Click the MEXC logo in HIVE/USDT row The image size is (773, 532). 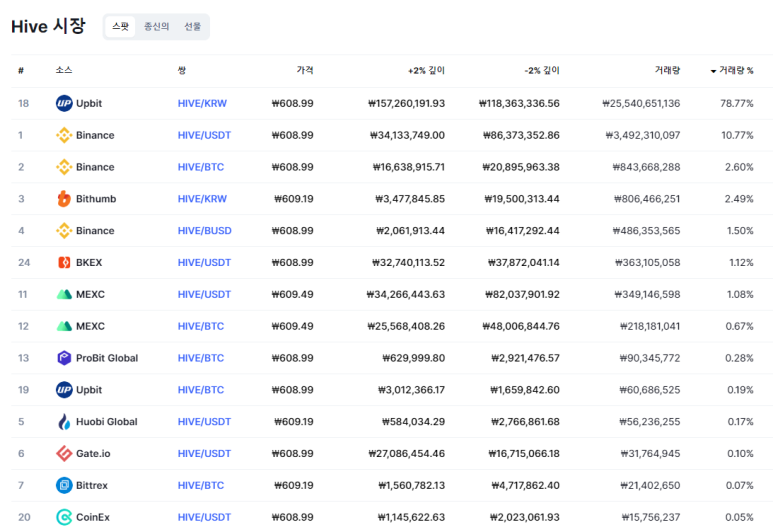click(x=64, y=294)
